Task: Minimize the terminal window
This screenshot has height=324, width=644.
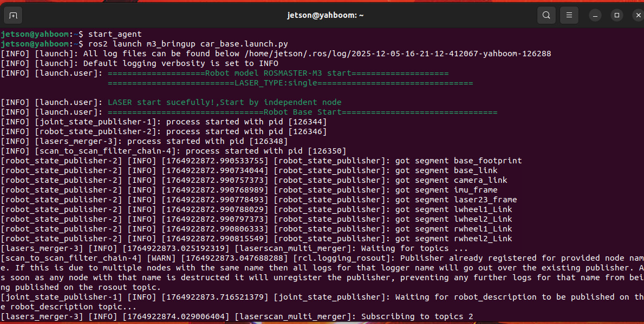Action: (x=595, y=16)
